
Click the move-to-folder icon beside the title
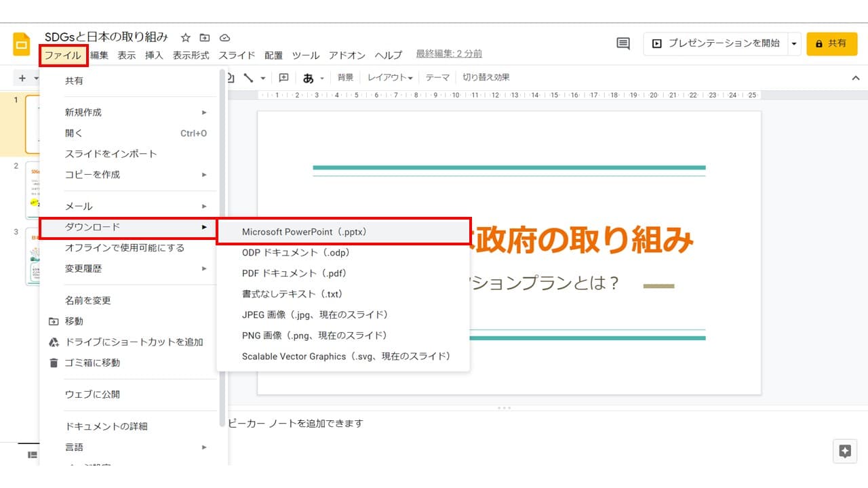point(205,38)
